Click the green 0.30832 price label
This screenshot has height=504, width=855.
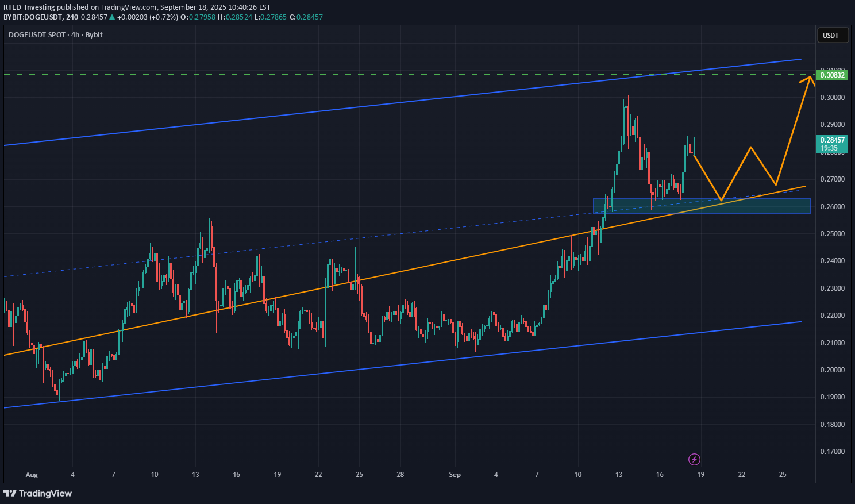[x=832, y=75]
